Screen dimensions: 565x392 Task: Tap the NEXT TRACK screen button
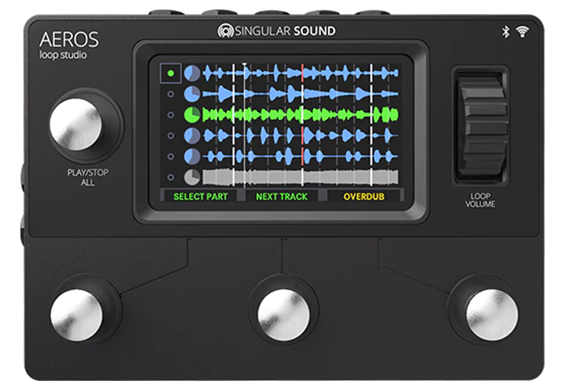point(282,197)
